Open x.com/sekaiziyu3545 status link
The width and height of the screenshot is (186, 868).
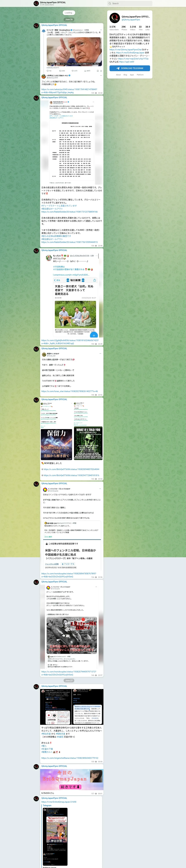69,91
